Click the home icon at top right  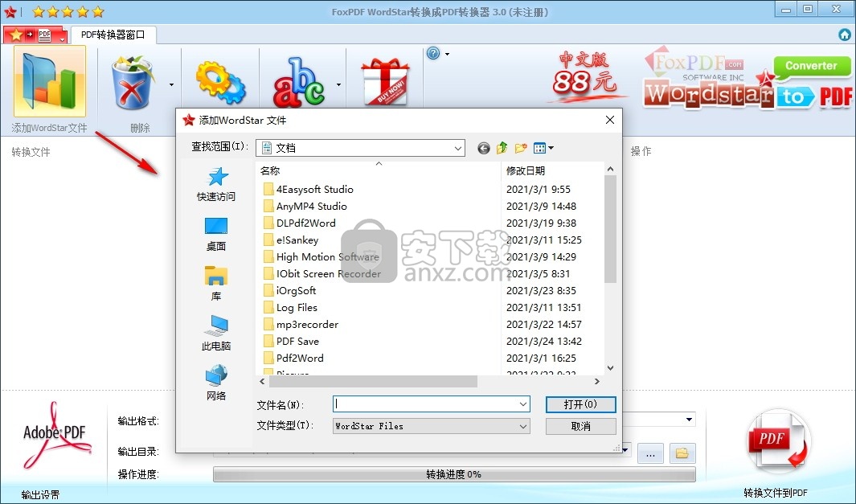click(845, 35)
